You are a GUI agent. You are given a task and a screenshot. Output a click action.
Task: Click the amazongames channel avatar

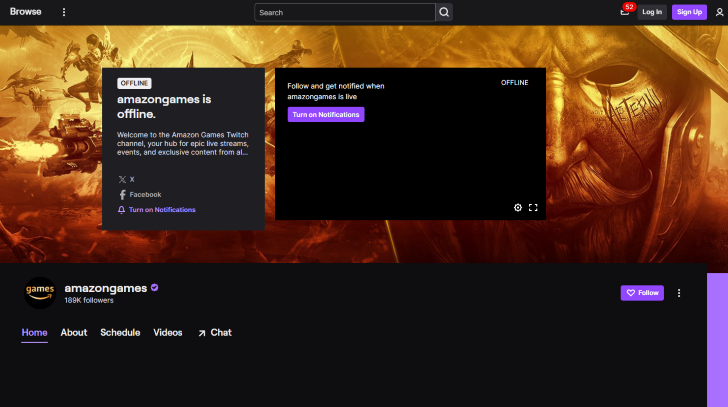(40, 293)
